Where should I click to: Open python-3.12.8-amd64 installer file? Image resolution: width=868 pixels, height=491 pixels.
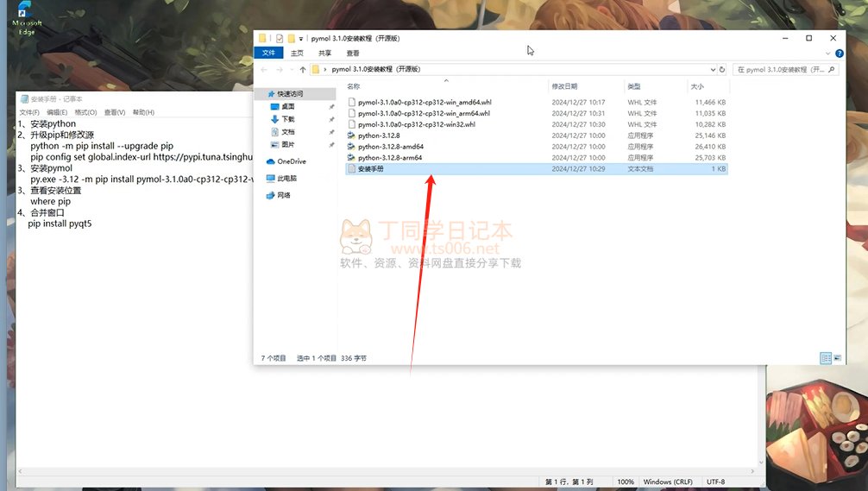(390, 147)
